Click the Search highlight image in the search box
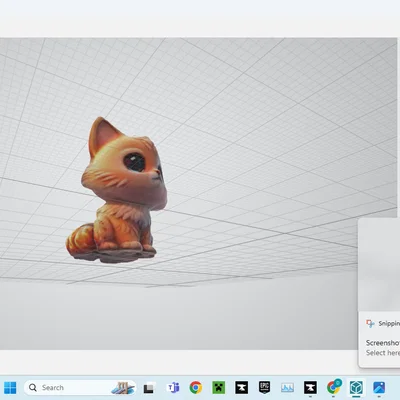400x400 pixels. (x=123, y=388)
